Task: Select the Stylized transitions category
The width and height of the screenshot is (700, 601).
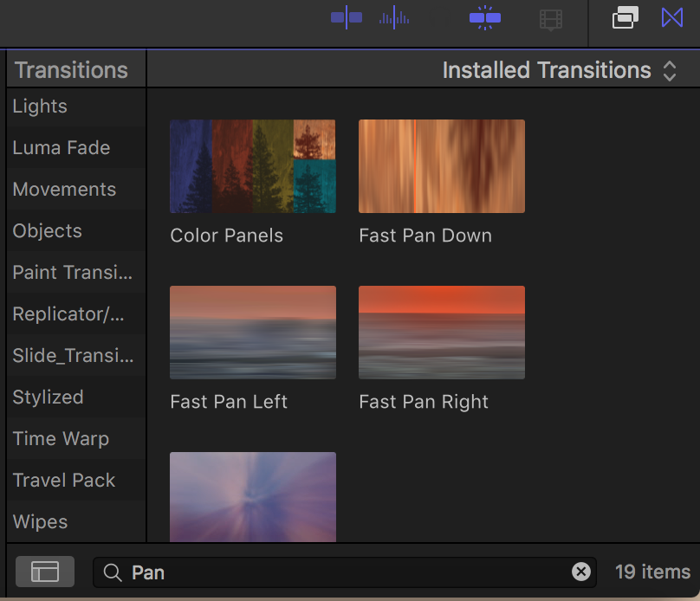Action: pos(48,397)
